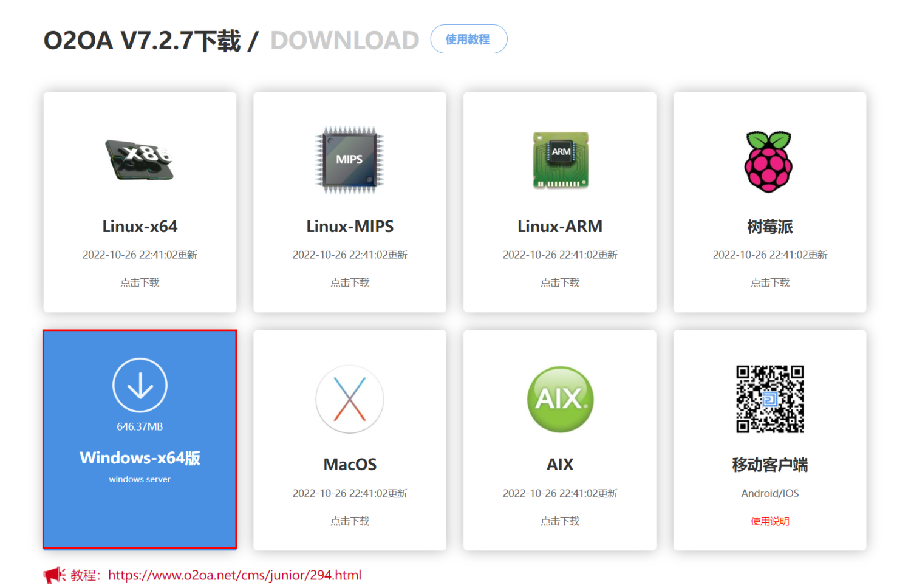Click 点击下载 under MacOS
This screenshot has width=911, height=588.
350,521
